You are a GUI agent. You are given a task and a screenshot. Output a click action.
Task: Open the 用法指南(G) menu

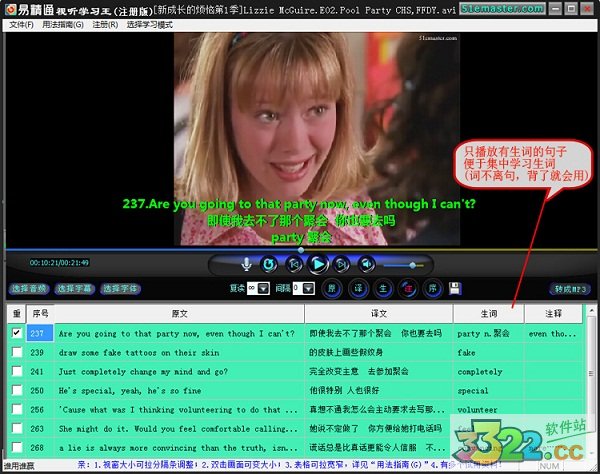click(63, 25)
